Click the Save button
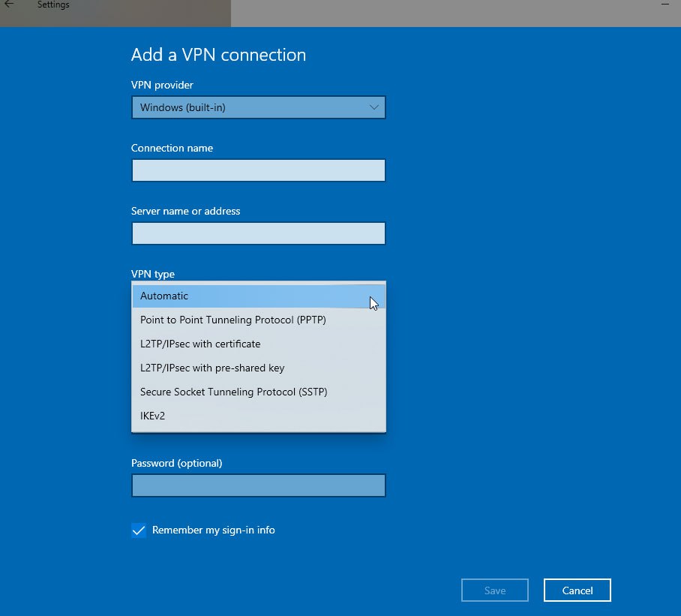 (x=495, y=590)
